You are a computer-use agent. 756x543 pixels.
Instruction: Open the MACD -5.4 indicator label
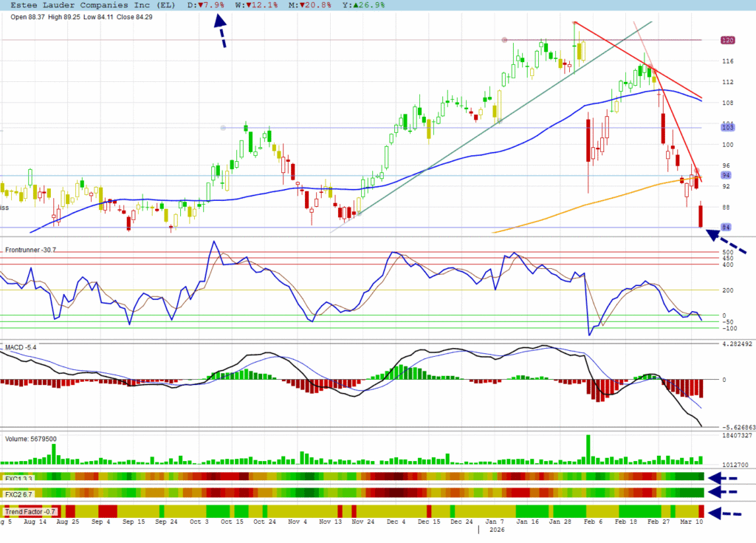21,346
